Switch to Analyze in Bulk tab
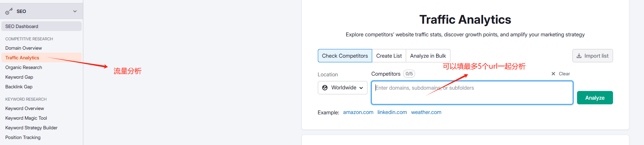The image size is (644, 145). point(428,56)
